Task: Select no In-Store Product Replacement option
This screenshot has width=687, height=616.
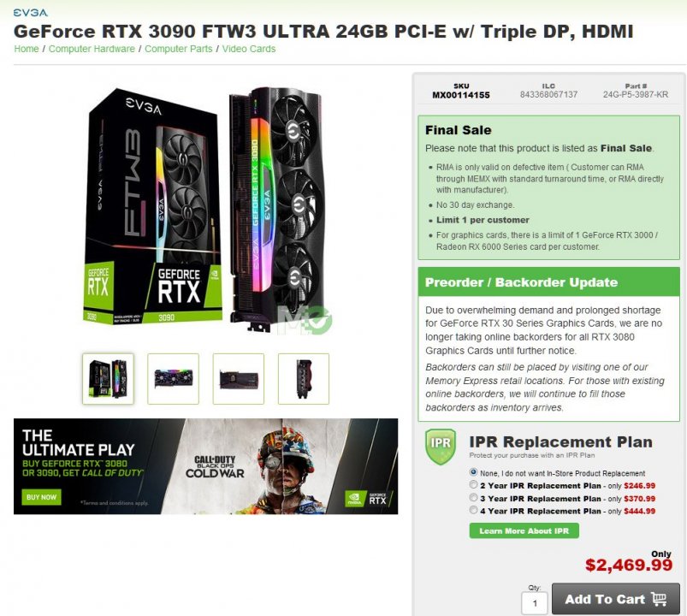Action: pos(473,472)
